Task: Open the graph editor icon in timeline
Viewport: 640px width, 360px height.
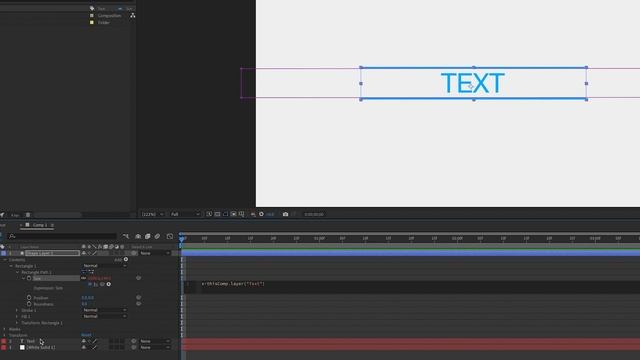Action: pos(170,236)
